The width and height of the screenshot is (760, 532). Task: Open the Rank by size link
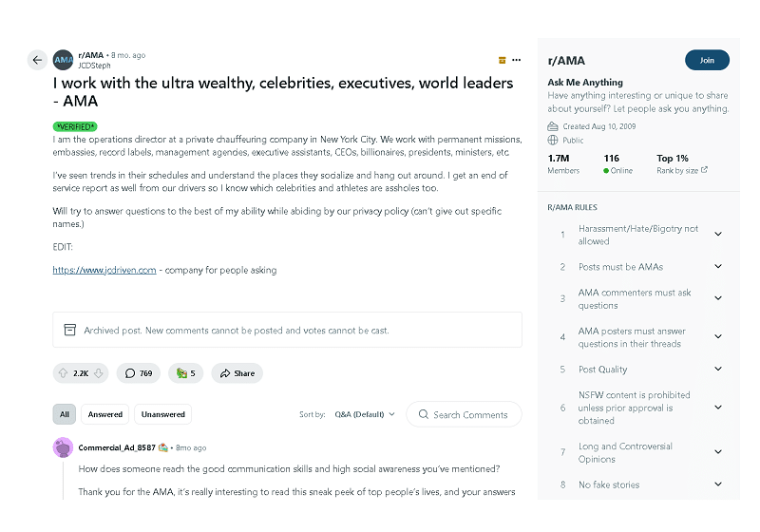coord(682,171)
